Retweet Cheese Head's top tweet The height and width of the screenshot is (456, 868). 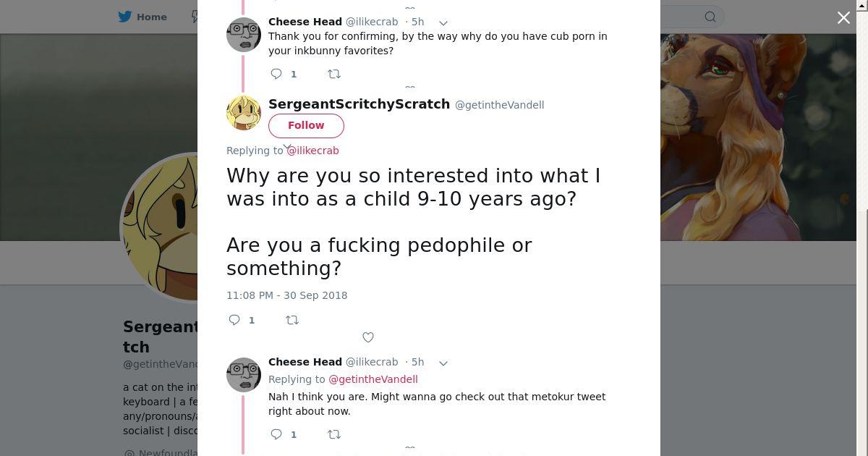[334, 74]
